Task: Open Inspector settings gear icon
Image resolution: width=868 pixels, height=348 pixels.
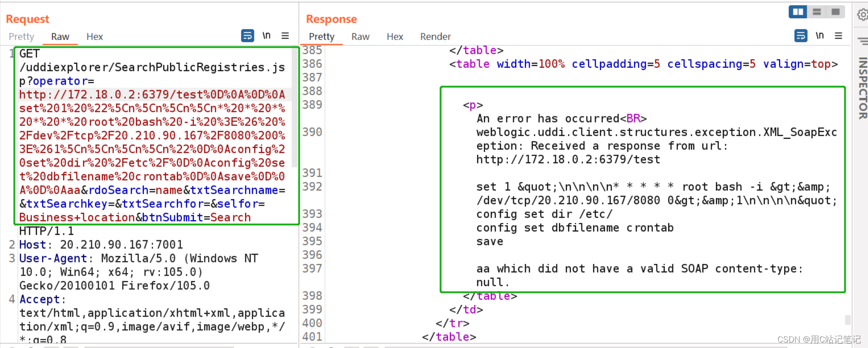Action: pyautogui.click(x=862, y=15)
